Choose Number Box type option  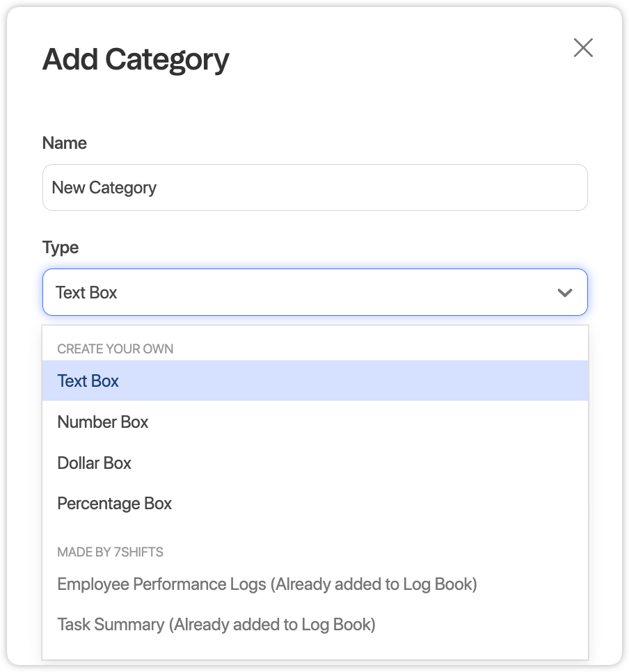pyautogui.click(x=314, y=422)
